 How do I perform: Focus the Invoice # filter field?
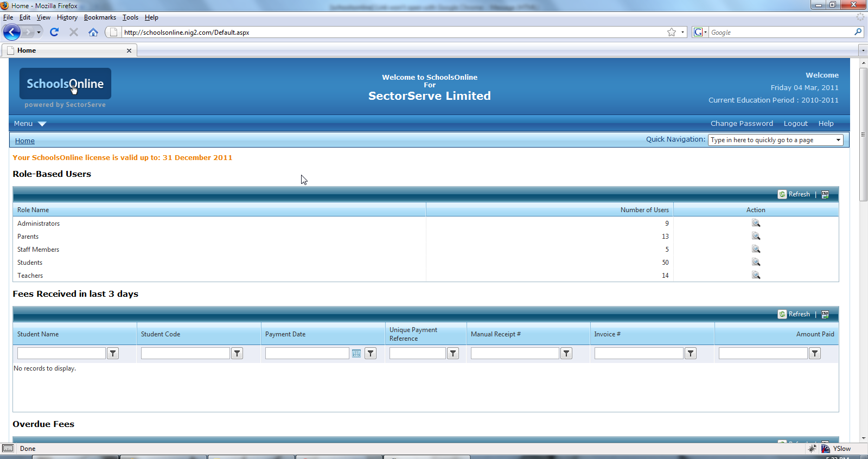(639, 353)
